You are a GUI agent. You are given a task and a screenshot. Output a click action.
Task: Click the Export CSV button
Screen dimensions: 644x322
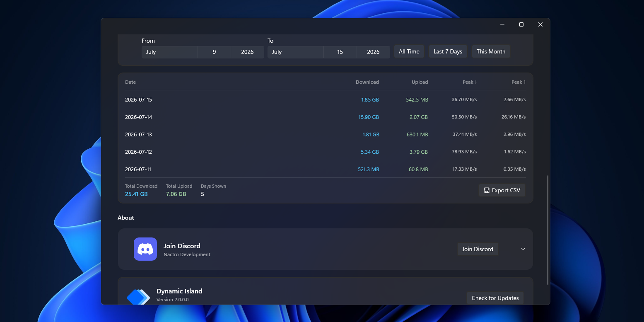502,190
